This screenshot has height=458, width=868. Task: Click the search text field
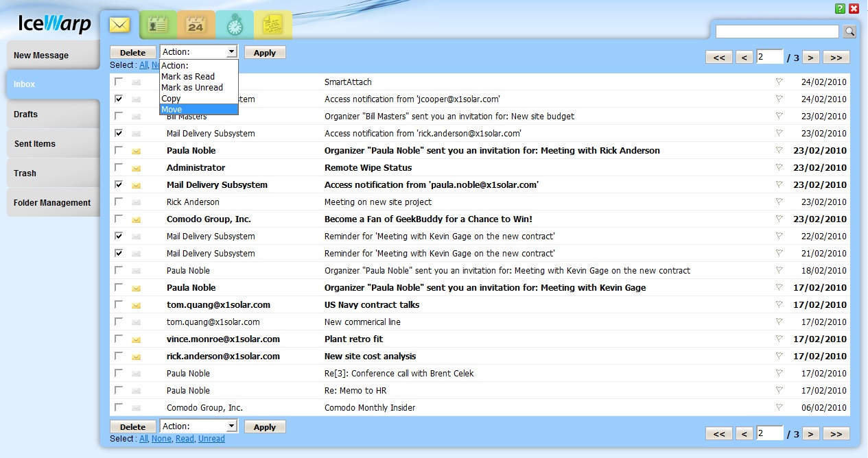pyautogui.click(x=777, y=32)
